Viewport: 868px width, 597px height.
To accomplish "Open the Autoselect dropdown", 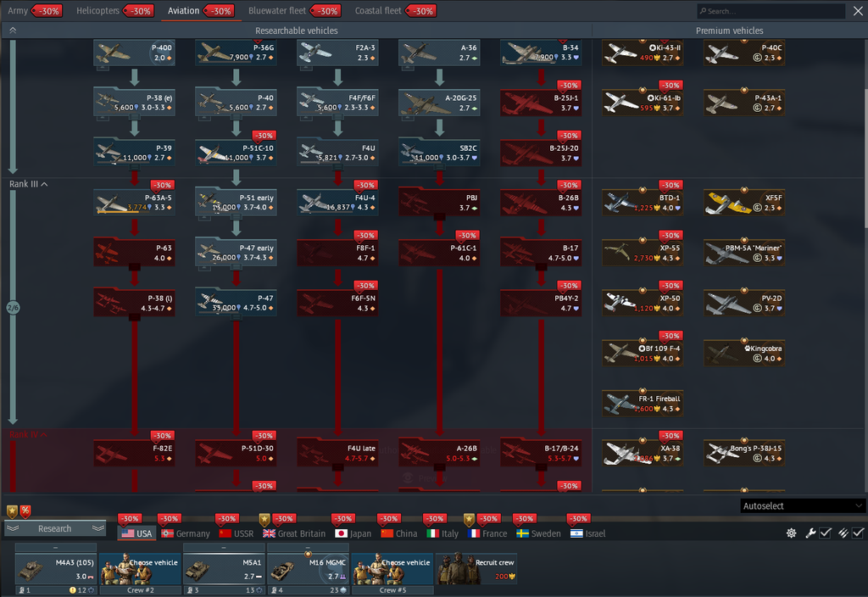I will click(802, 505).
